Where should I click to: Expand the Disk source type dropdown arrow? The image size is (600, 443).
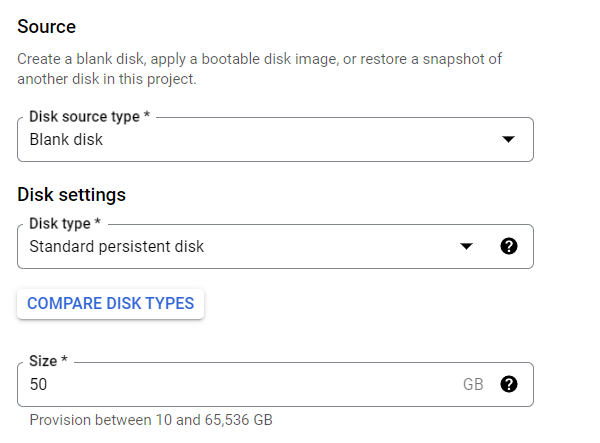(508, 139)
